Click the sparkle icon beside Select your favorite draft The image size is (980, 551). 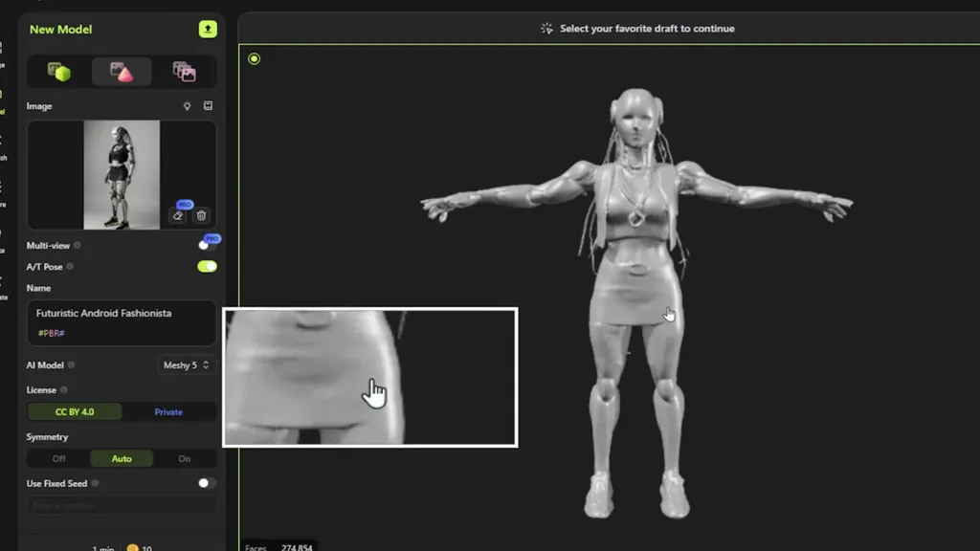(546, 29)
